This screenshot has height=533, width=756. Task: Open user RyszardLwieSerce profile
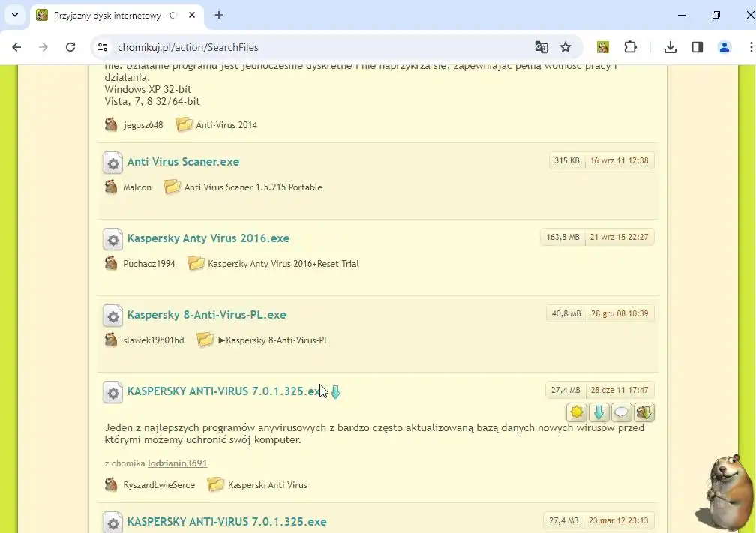(x=159, y=485)
